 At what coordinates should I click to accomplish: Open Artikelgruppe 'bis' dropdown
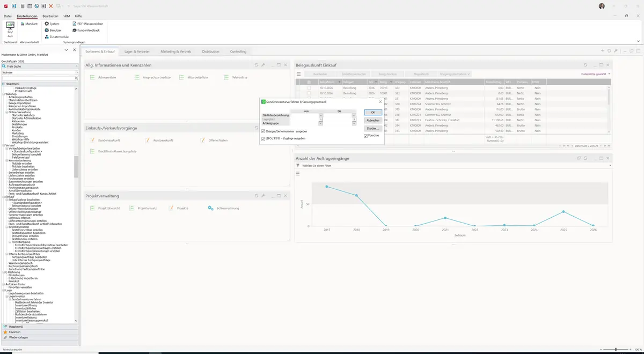tap(354, 123)
